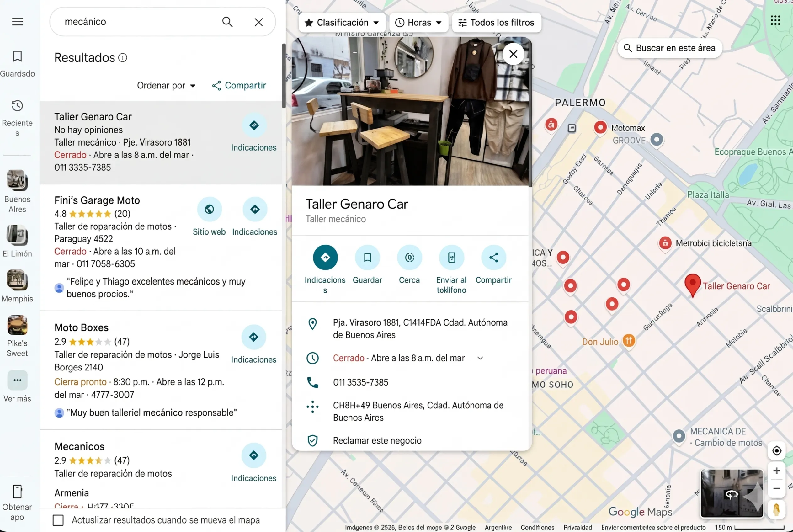Open the Street View thumbnail preview

tap(732, 494)
